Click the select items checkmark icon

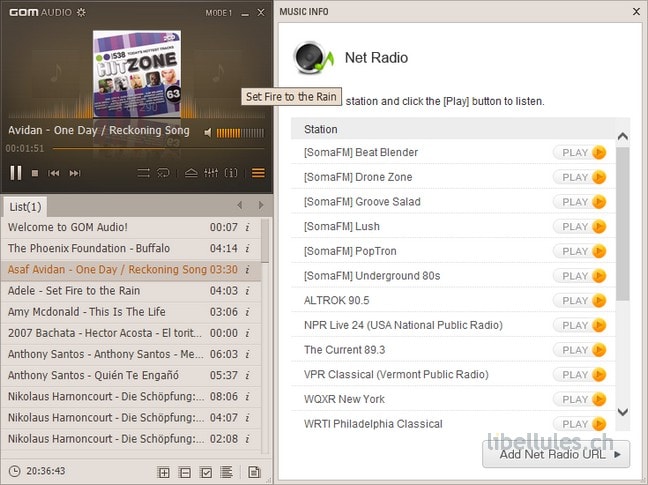206,472
